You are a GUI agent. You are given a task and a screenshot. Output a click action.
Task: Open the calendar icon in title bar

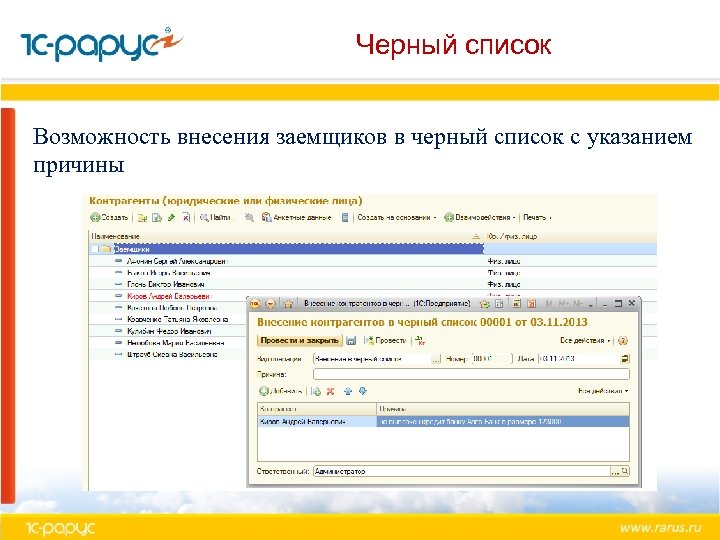click(531, 304)
